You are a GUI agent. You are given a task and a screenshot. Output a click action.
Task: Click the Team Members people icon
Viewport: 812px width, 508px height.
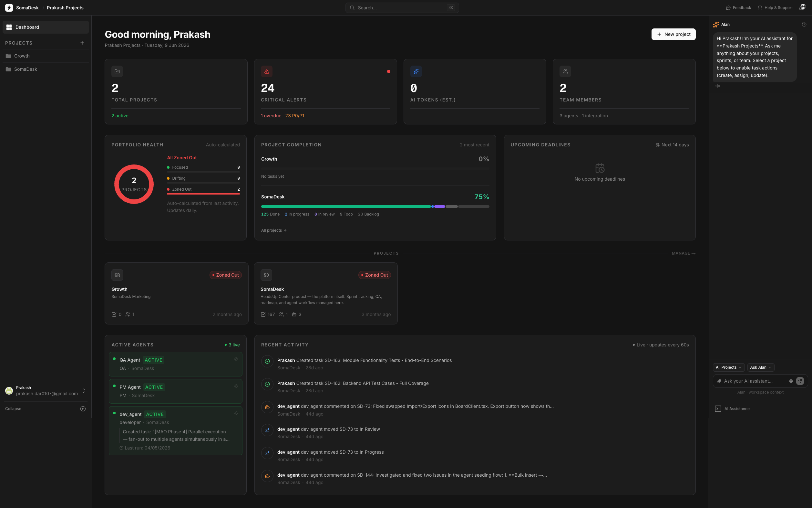565,71
